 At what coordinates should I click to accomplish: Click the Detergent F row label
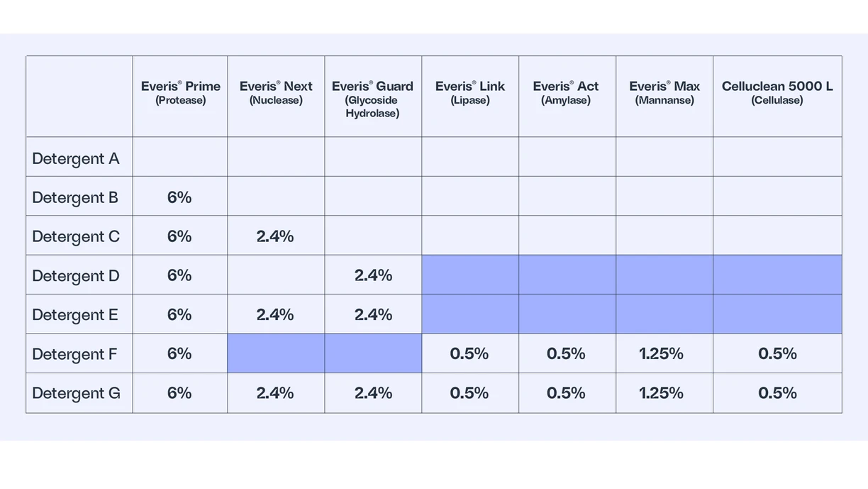[x=74, y=353]
